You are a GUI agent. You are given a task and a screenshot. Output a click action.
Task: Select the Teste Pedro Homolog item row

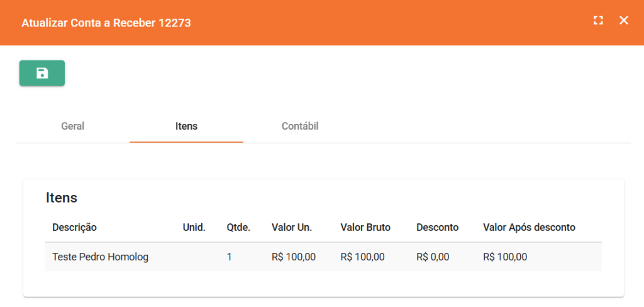(x=100, y=257)
